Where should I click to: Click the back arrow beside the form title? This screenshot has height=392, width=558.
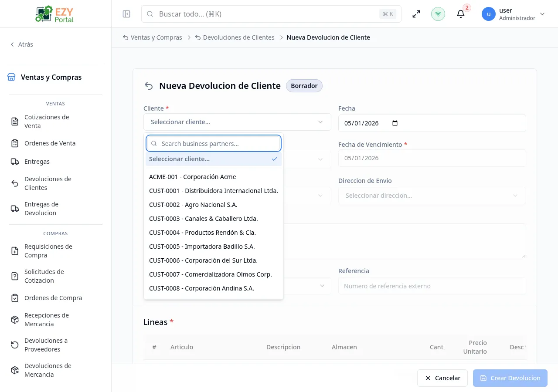pos(149,86)
